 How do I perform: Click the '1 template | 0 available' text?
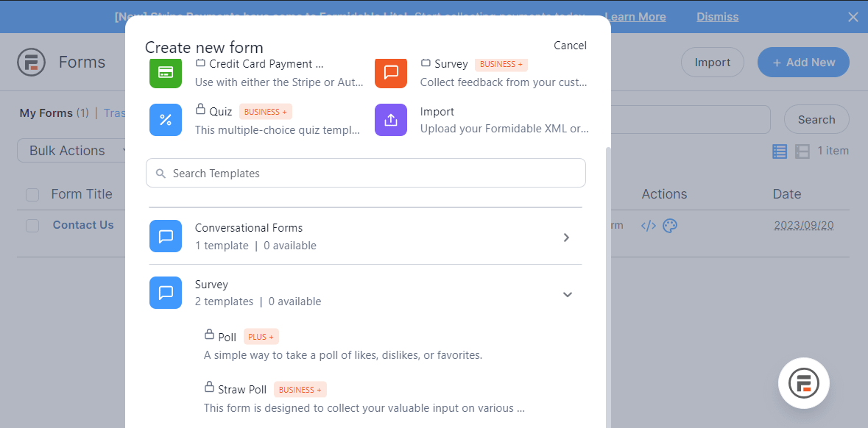point(255,246)
